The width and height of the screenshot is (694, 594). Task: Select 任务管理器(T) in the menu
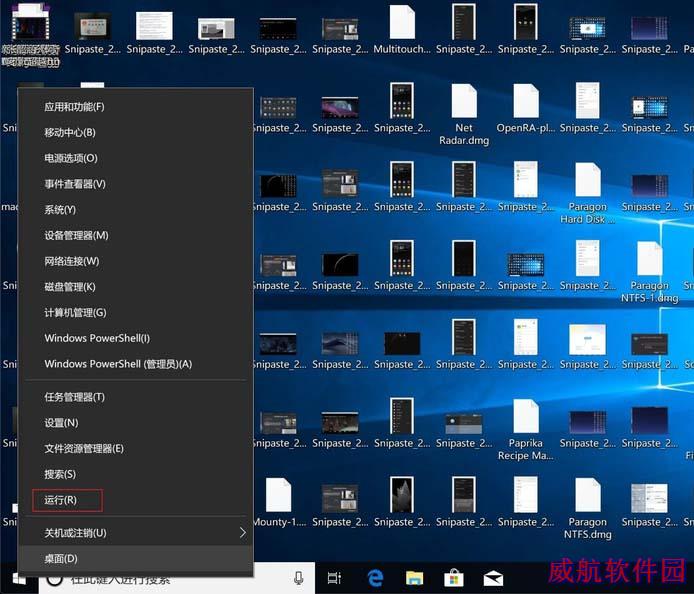(x=75, y=397)
